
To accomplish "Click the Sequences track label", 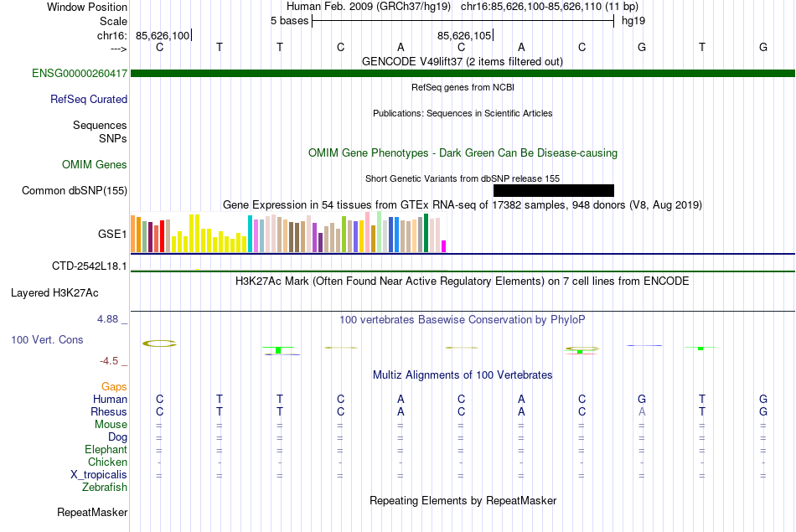I will 100,125.
